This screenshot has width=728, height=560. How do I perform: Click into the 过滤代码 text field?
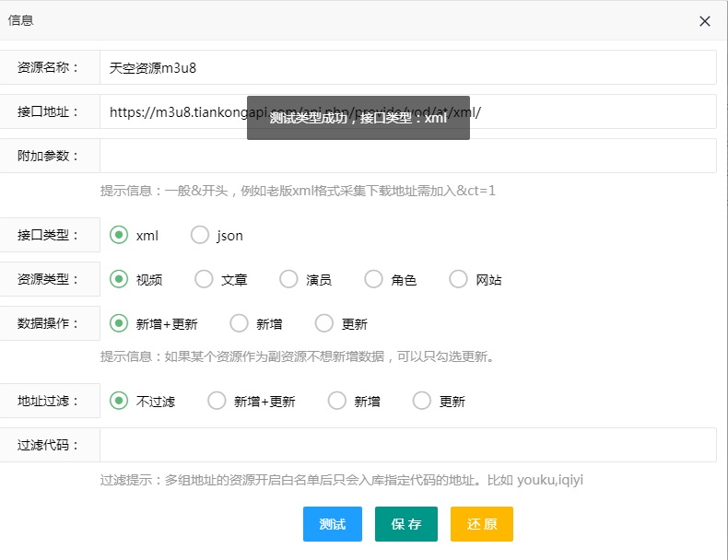(407, 445)
